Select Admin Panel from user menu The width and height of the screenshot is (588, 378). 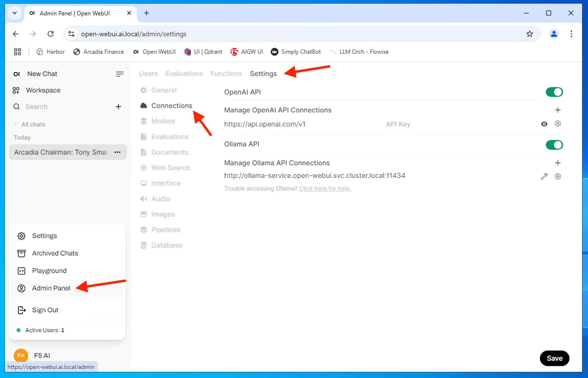pyautogui.click(x=51, y=288)
